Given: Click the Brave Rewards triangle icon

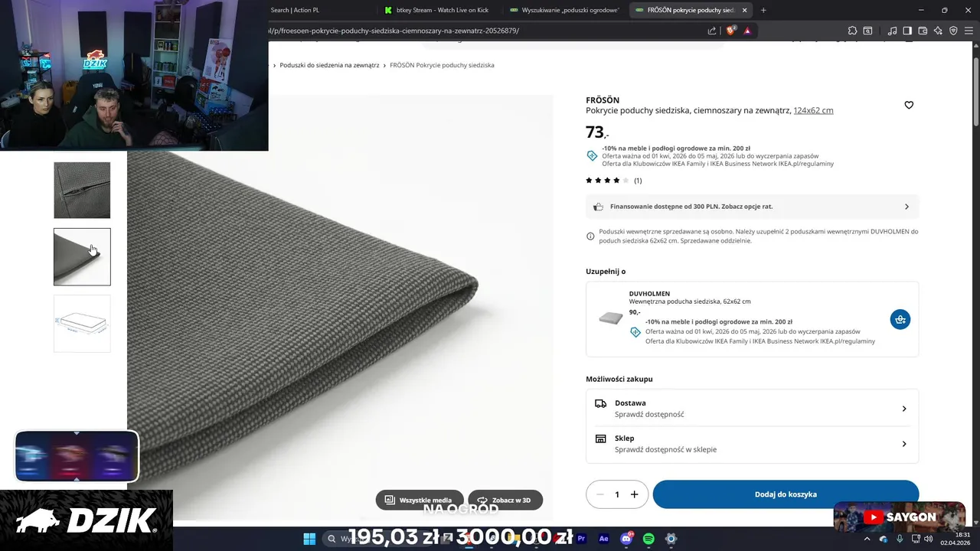Looking at the screenshot, I should click(747, 31).
